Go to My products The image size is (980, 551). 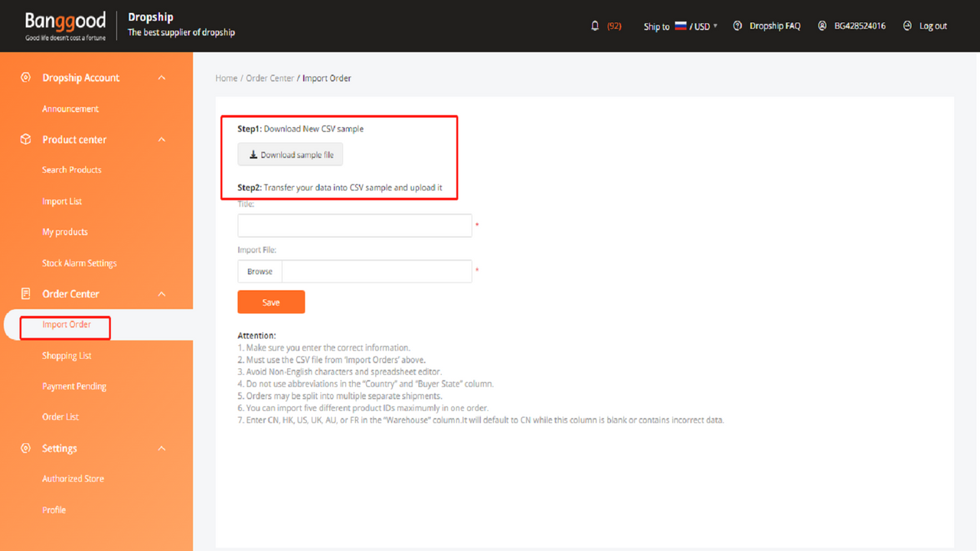pos(65,232)
